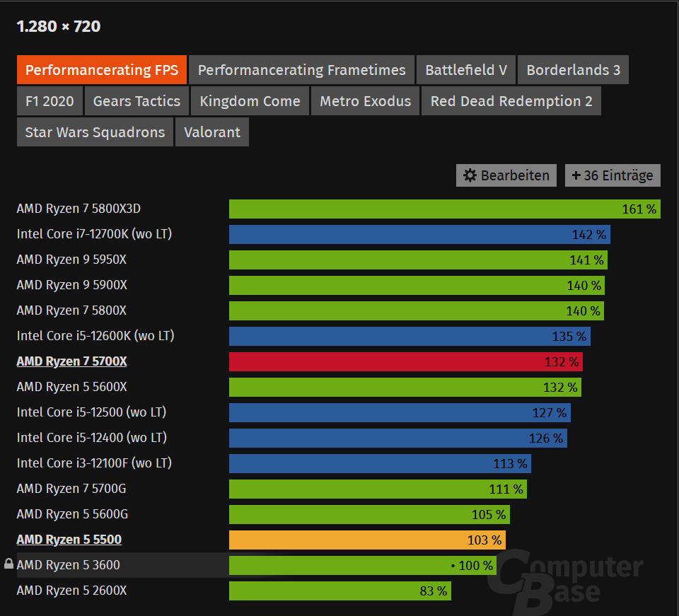Viewport: 679px width, 616px height.
Task: Expand the + 36 Einträge button
Action: pos(613,175)
